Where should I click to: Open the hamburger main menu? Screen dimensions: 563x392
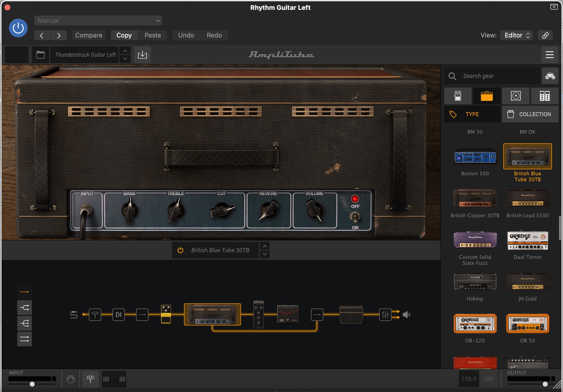click(x=550, y=55)
